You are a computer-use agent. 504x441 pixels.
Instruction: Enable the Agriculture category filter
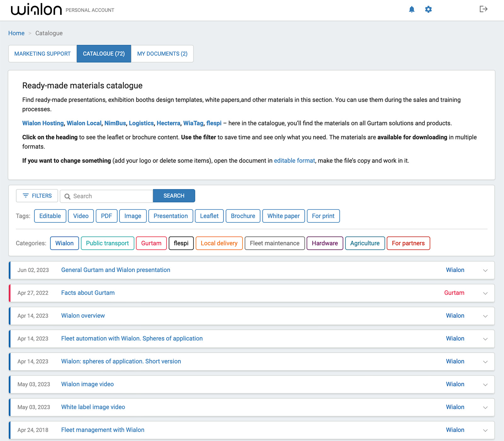(364, 243)
